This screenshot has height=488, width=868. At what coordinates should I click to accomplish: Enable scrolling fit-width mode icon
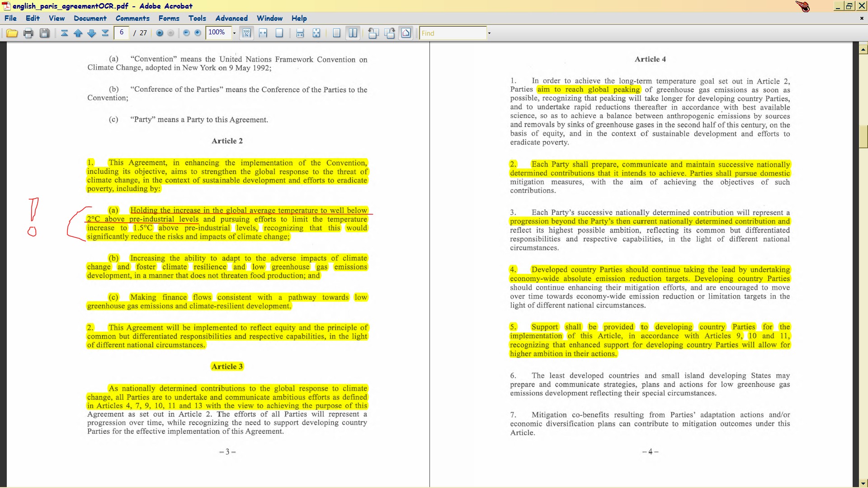pyautogui.click(x=300, y=33)
